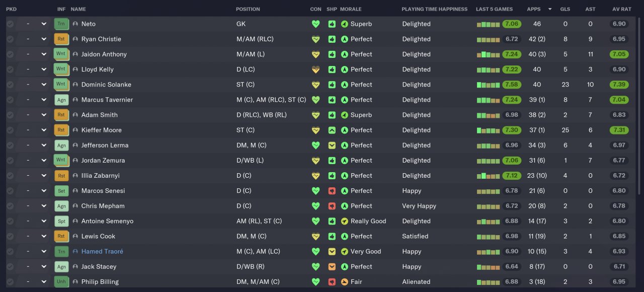Click the person icon beside Lewis Cook

75,236
